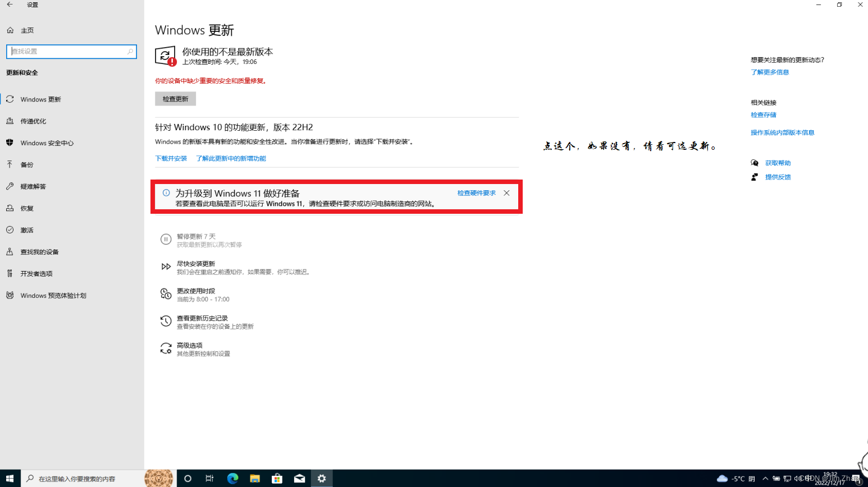Click the fast-forward icon for 尽快安装更新
Screen dimensions: 868x487
coord(166,267)
